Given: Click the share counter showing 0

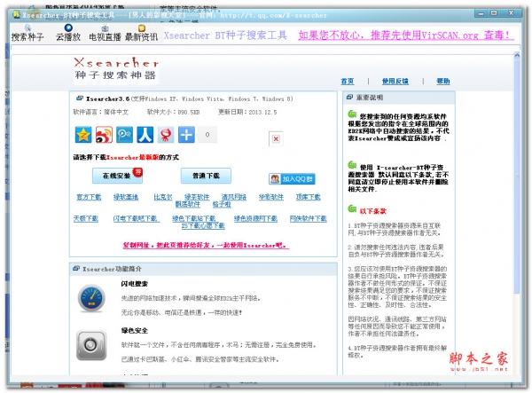Looking at the screenshot, I should pos(207,135).
